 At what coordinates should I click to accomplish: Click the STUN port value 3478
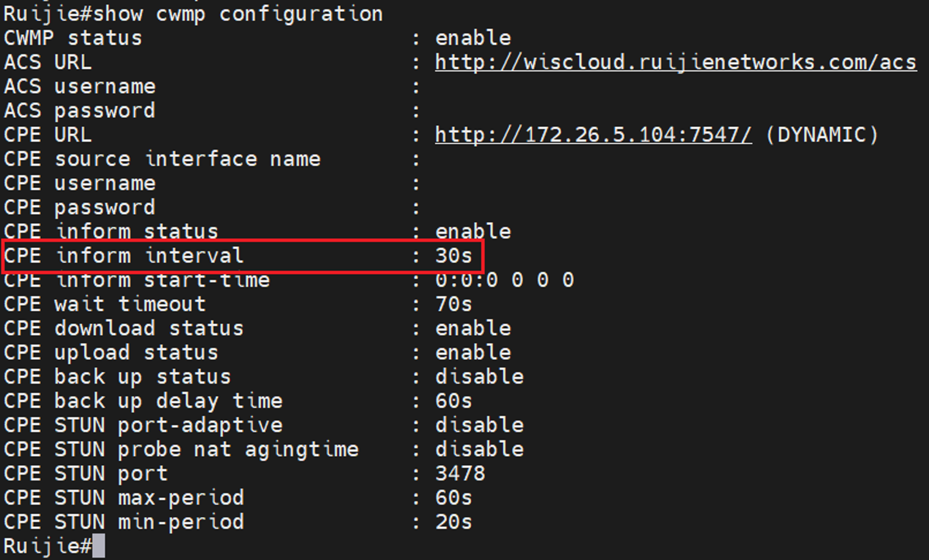(x=460, y=473)
